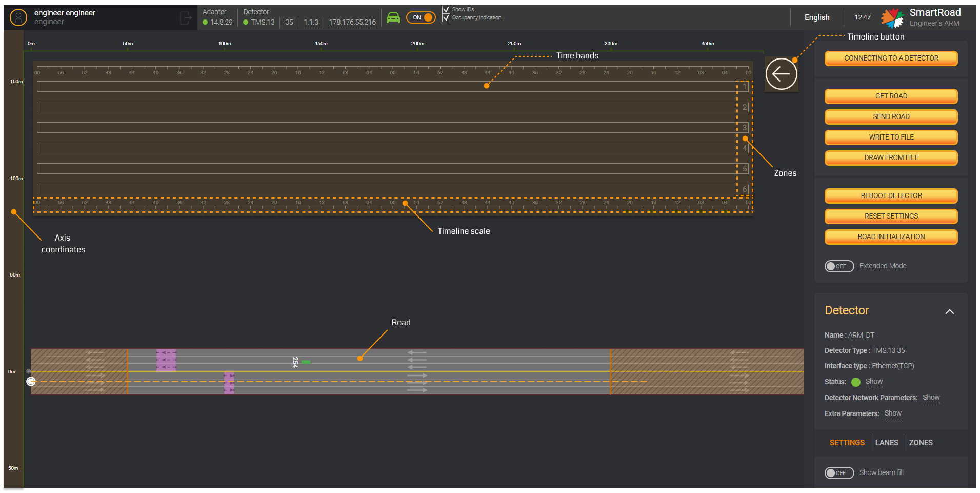980x493 pixels.
Task: Collapse the Detector panel with the chevron
Action: pos(950,311)
